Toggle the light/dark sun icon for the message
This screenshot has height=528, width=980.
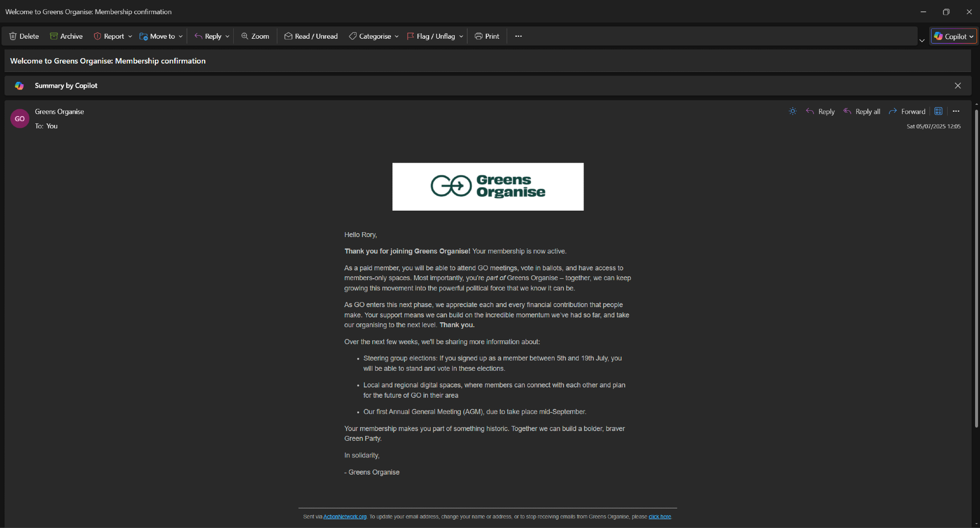[792, 112]
